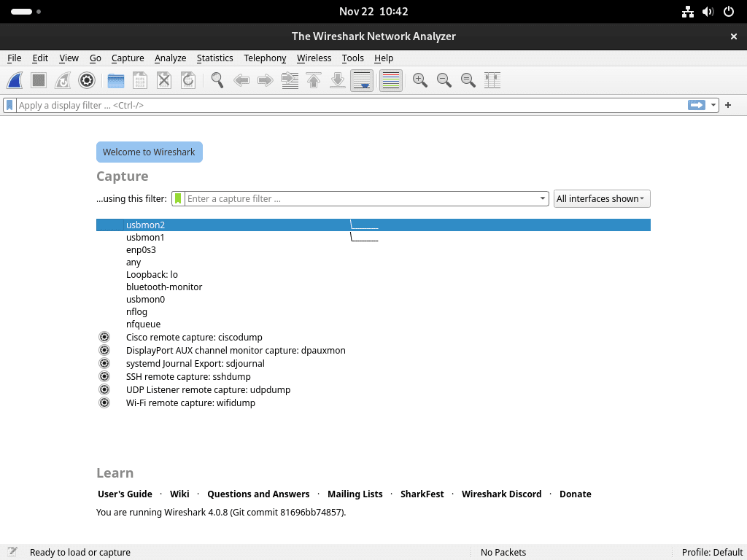Toggle automatic scrolling in live capture
The height and width of the screenshot is (560, 747).
click(362, 80)
